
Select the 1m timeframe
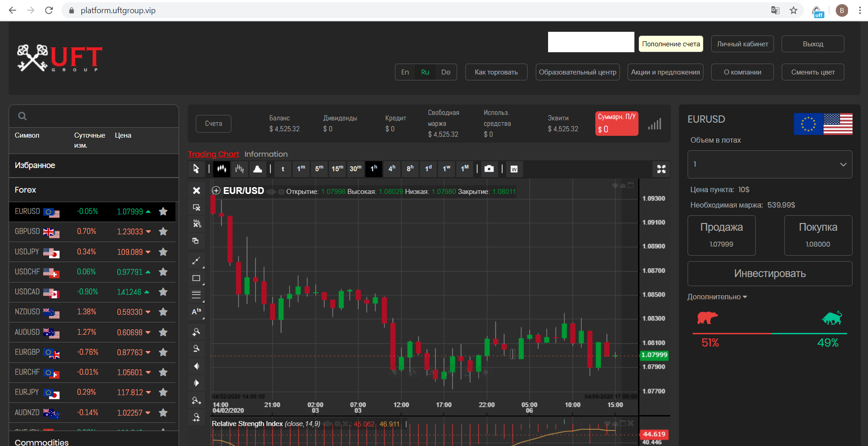(301, 169)
